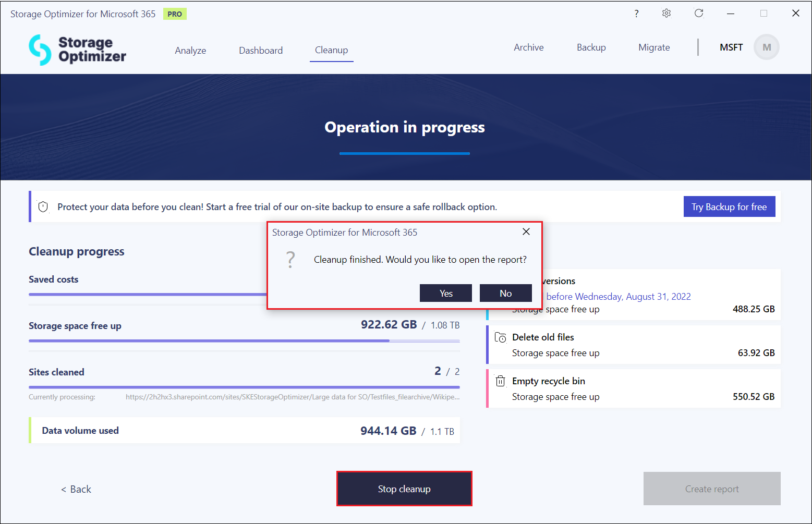Click the 'Delete old files' heading
The image size is (812, 524).
coord(543,337)
